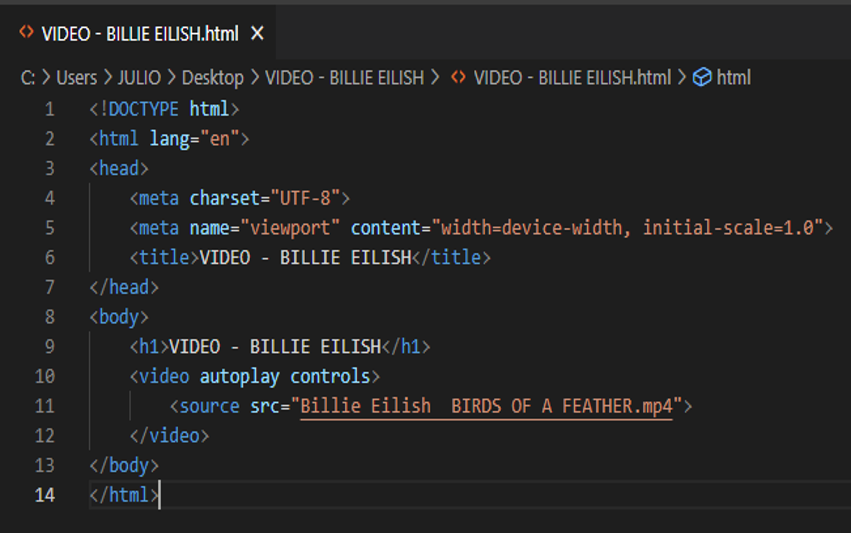Click line number 10 in gutter
The height and width of the screenshot is (533, 851).
point(44,377)
